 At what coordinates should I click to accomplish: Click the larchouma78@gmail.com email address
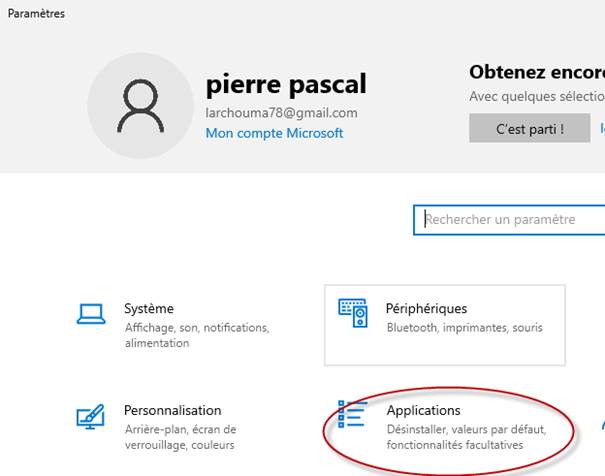(281, 113)
